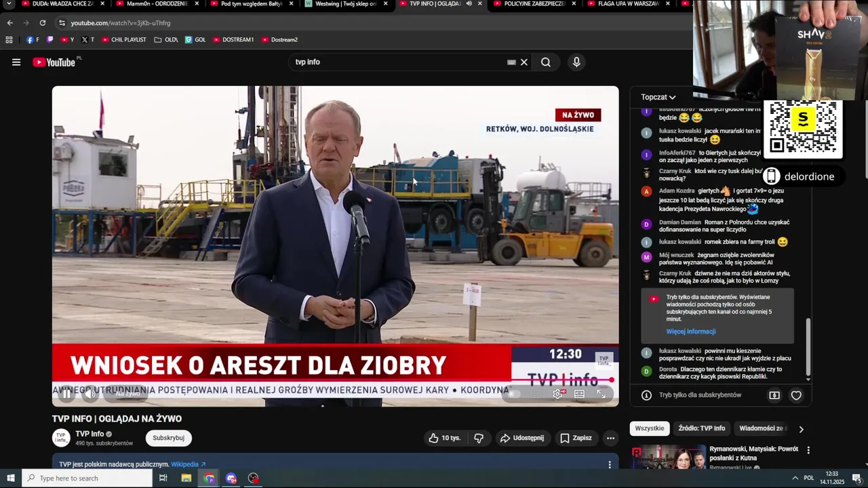The image size is (868, 488).
Task: Toggle subtitles in the player
Action: click(536, 394)
